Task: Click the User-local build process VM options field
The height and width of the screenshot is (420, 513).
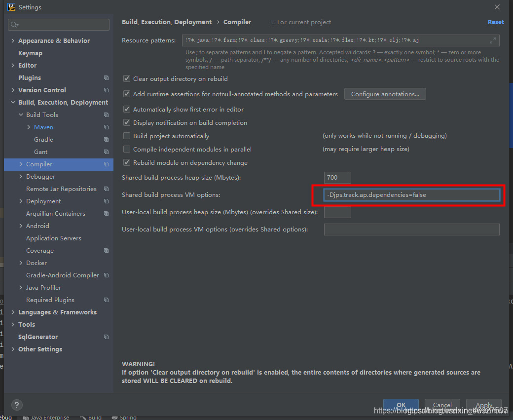Action: click(411, 229)
